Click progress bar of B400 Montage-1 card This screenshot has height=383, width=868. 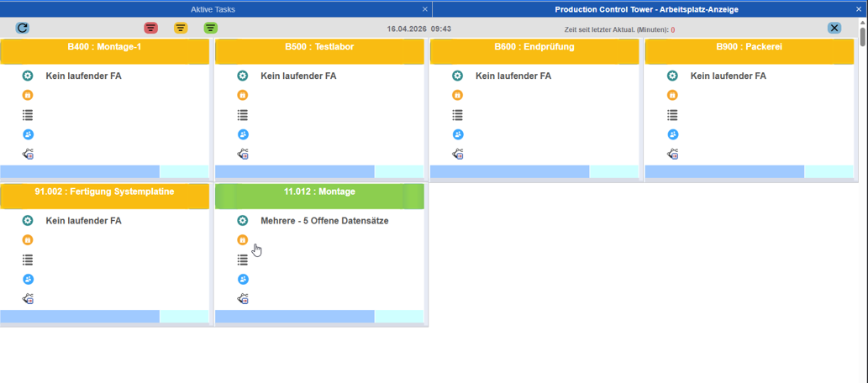coord(105,171)
